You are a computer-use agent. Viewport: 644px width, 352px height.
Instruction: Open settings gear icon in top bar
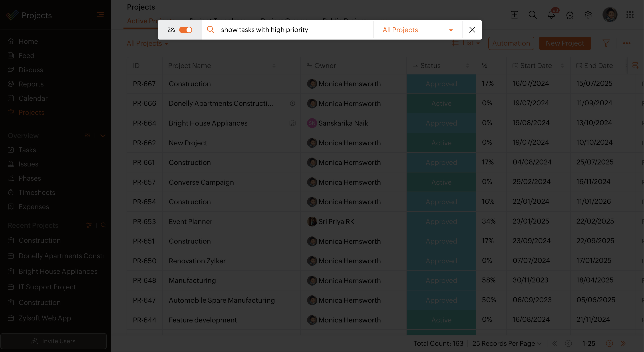tap(588, 15)
